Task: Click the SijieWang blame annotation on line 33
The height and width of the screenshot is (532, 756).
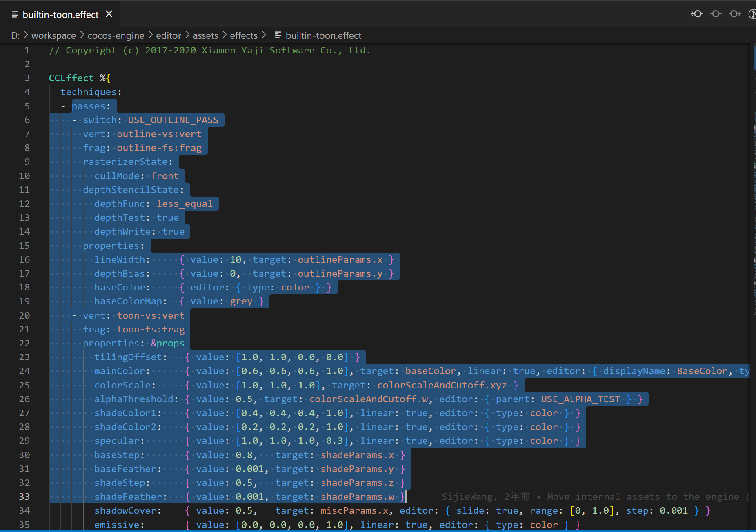Action: [x=467, y=497]
